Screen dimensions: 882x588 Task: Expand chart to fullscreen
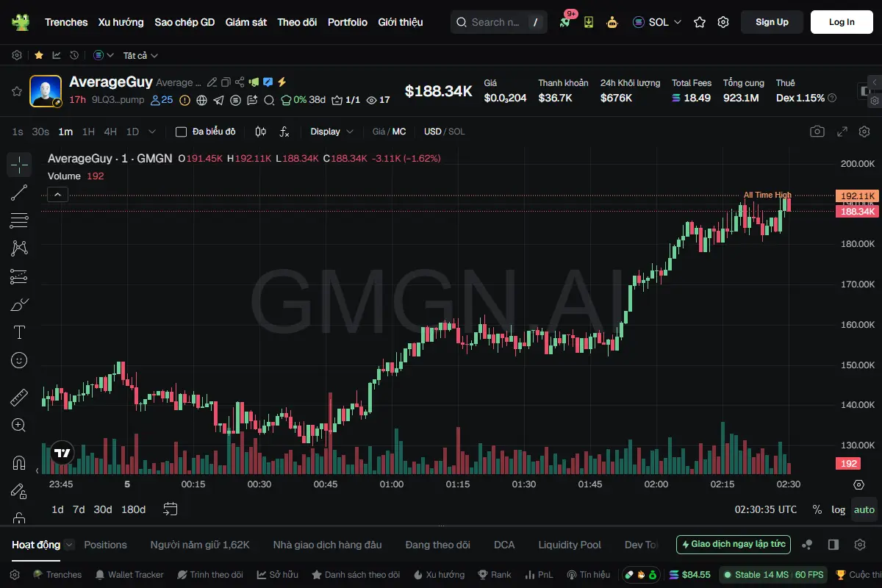[x=842, y=132]
